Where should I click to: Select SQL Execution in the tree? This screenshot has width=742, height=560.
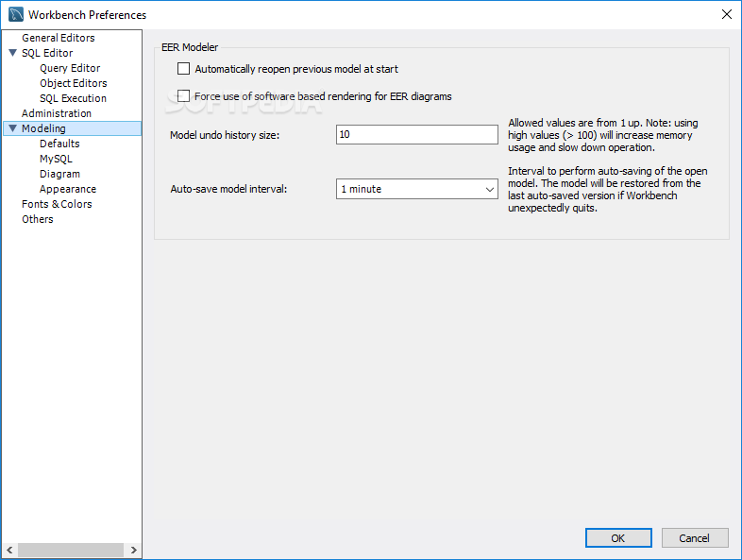coord(73,98)
